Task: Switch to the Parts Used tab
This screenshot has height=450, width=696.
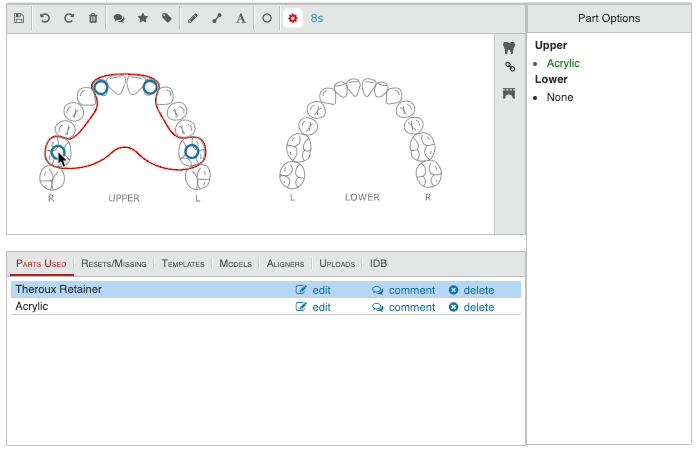Action: pyautogui.click(x=41, y=264)
